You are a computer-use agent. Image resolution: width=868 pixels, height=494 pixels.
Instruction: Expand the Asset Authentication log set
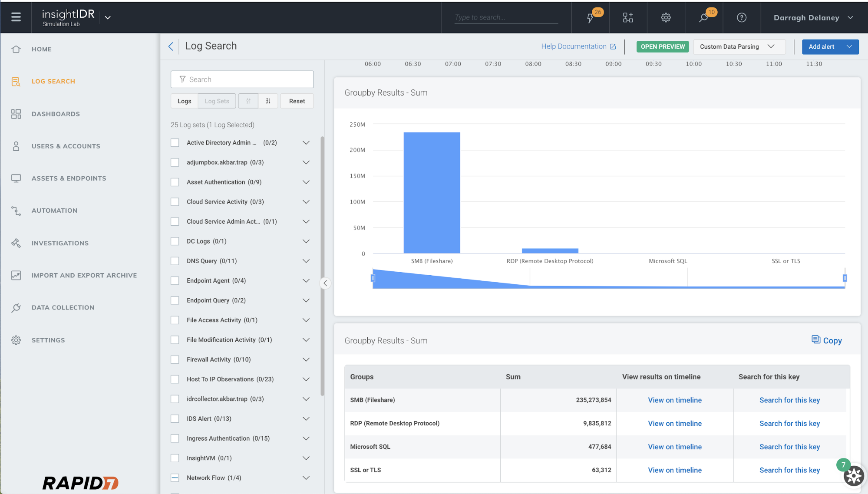tap(306, 182)
